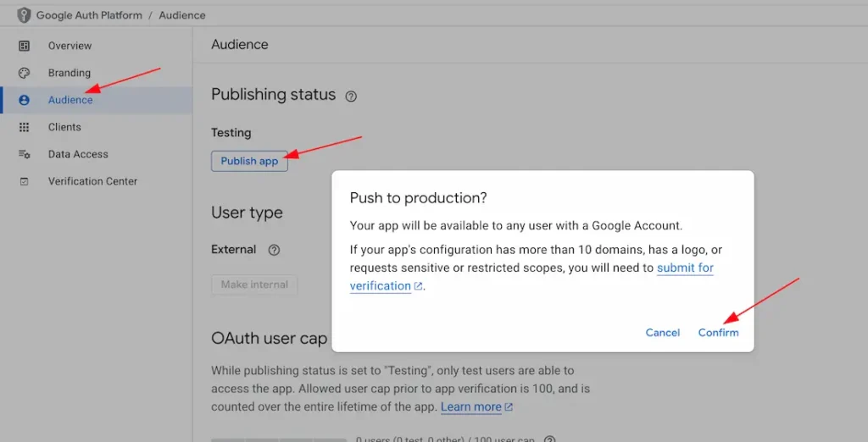Open the submit for verification link
This screenshot has height=442, width=868.
tap(685, 268)
